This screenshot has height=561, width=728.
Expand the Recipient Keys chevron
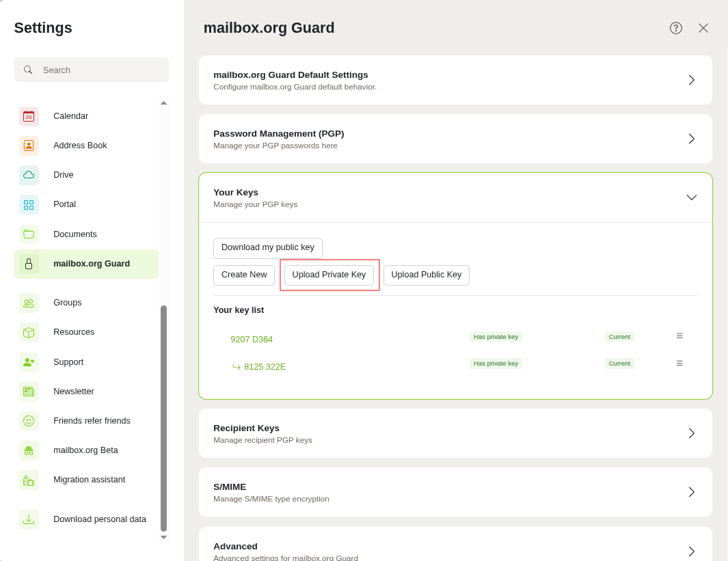(x=692, y=433)
